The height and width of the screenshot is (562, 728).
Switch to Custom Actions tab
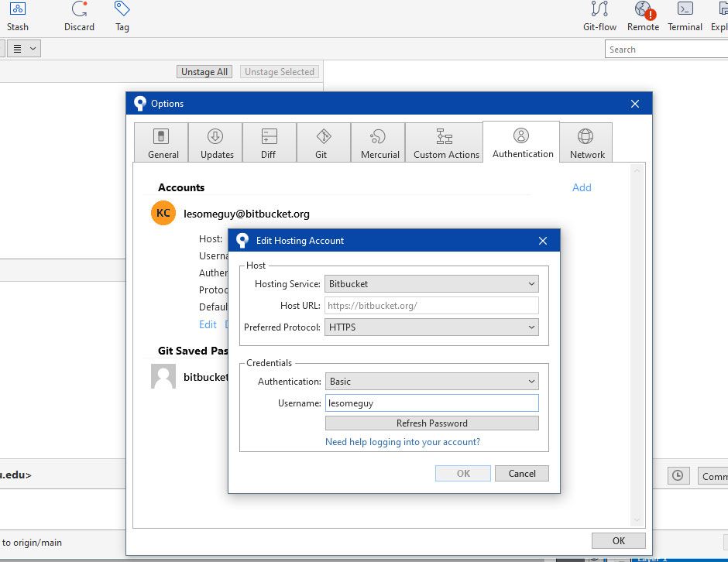pos(445,143)
